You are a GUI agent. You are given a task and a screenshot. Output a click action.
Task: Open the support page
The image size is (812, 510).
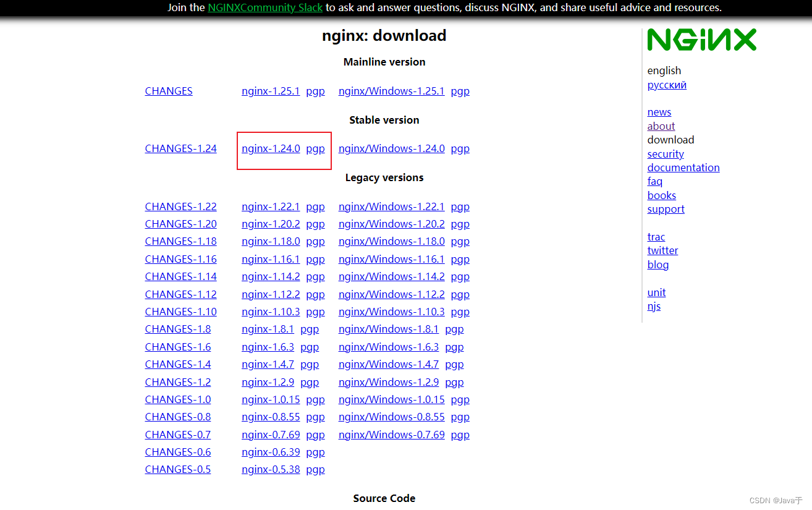tap(666, 209)
